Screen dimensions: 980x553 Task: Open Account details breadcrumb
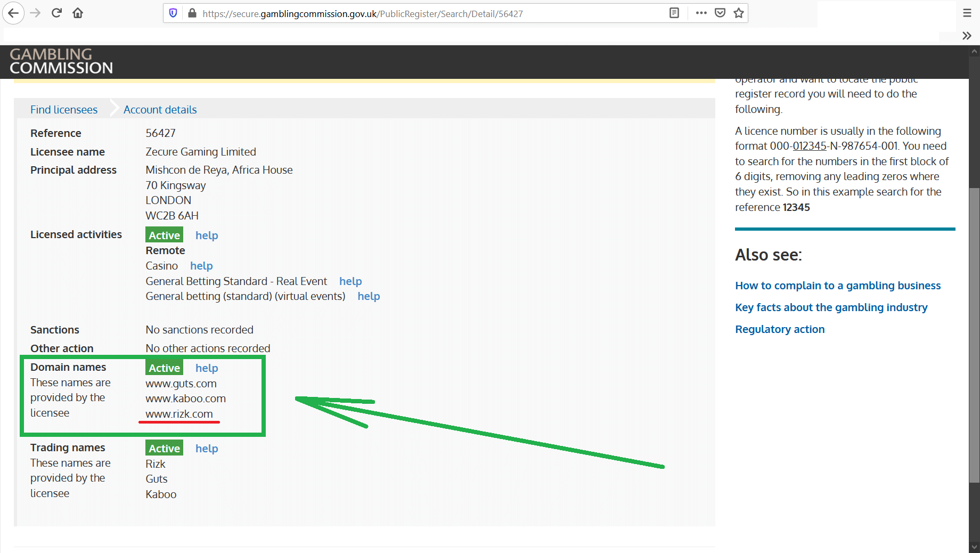(160, 110)
